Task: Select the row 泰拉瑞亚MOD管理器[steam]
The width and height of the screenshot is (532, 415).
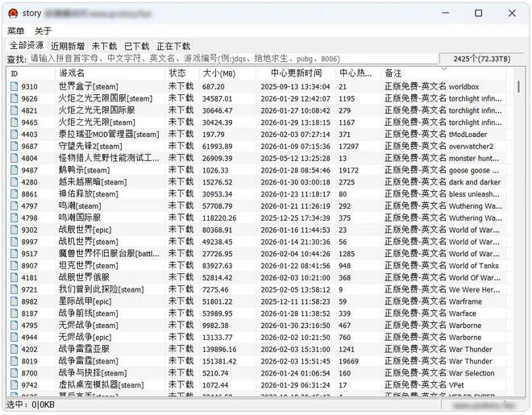Action: coord(258,134)
